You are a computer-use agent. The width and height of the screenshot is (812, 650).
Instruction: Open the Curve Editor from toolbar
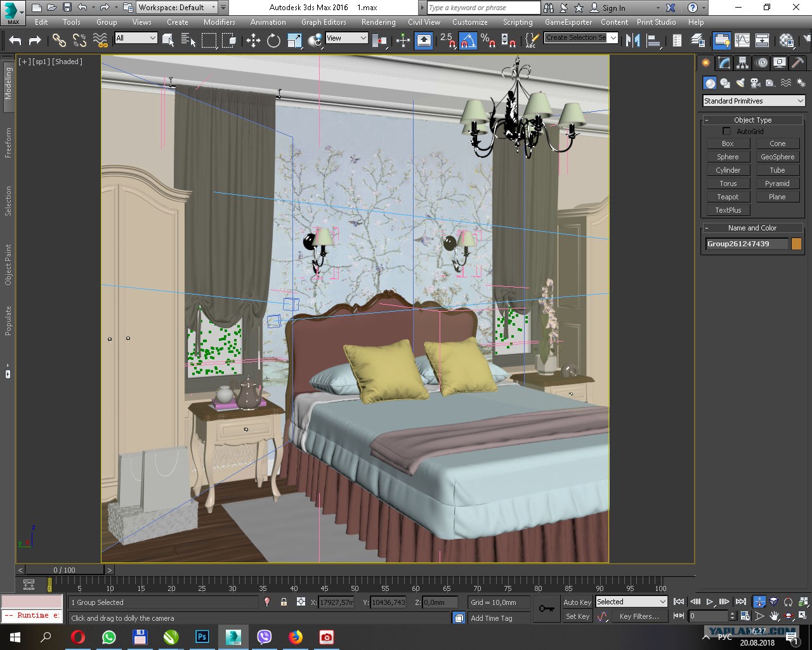742,40
